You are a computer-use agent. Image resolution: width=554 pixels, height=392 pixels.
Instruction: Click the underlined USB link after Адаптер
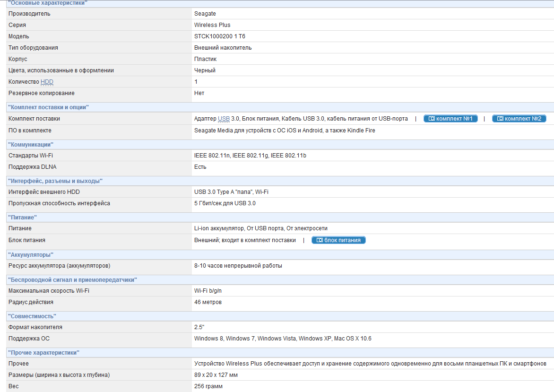(x=224, y=119)
